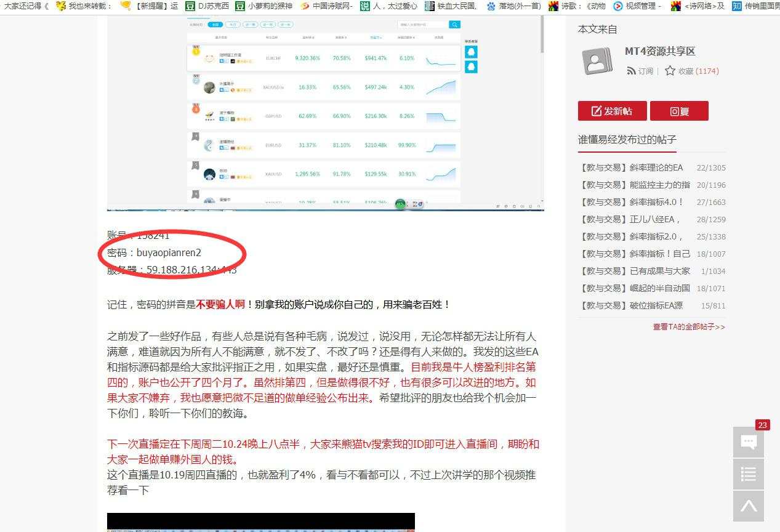Open the 【新提醒】运 bookmark
Viewport: 780px width, 532px height.
pyautogui.click(x=149, y=6)
